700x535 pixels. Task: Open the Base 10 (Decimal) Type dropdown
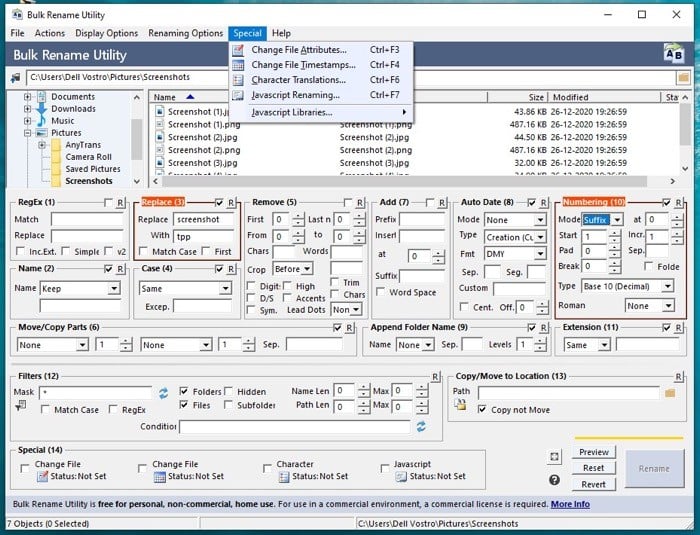click(x=667, y=286)
